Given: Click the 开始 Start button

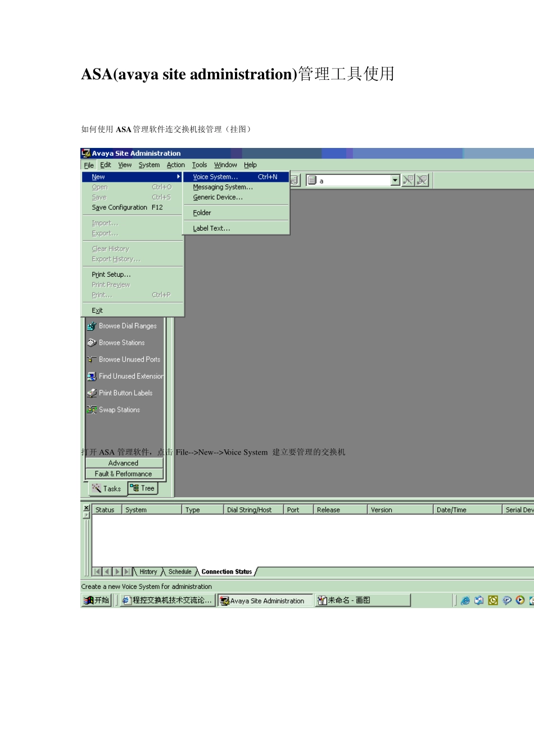Looking at the screenshot, I should 97,600.
